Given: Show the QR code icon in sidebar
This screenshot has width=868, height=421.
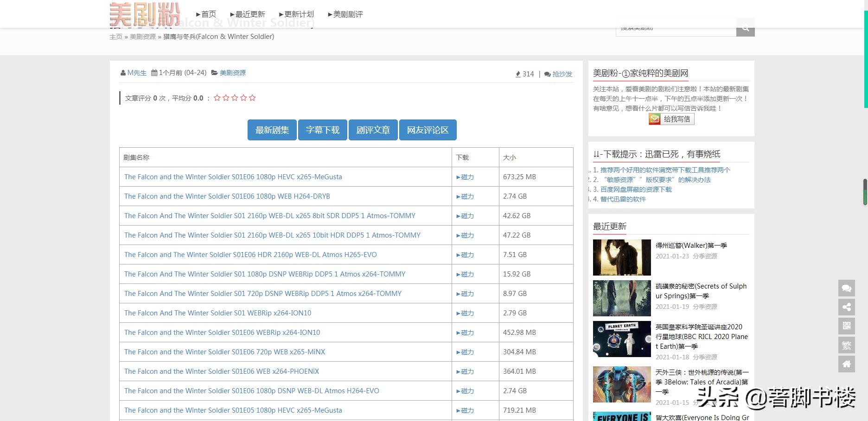Looking at the screenshot, I should 847,326.
